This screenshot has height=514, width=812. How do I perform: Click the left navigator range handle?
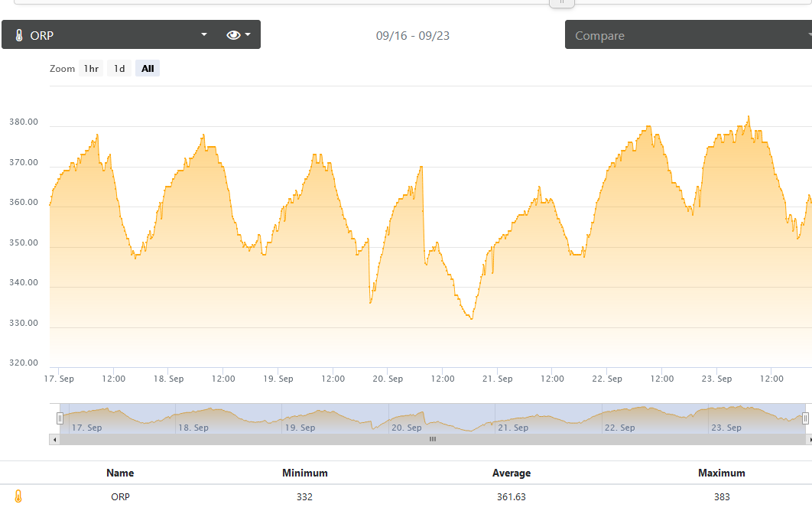click(x=60, y=418)
